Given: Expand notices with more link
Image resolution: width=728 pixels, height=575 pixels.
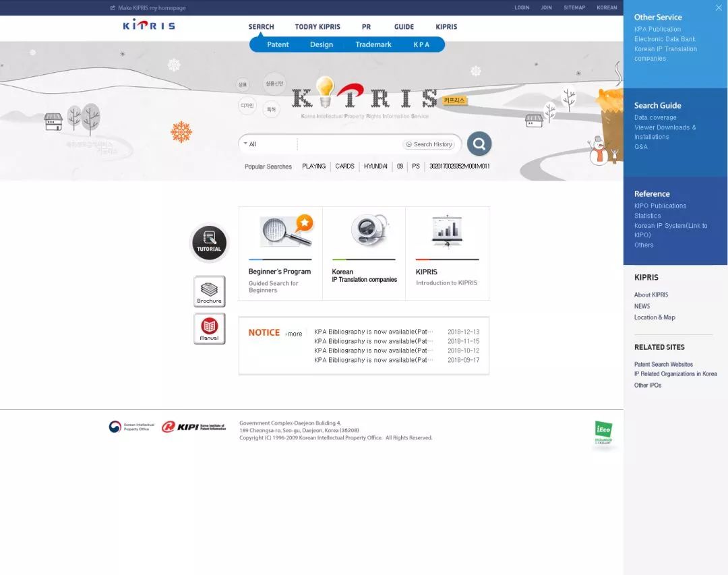Looking at the screenshot, I should click(294, 334).
